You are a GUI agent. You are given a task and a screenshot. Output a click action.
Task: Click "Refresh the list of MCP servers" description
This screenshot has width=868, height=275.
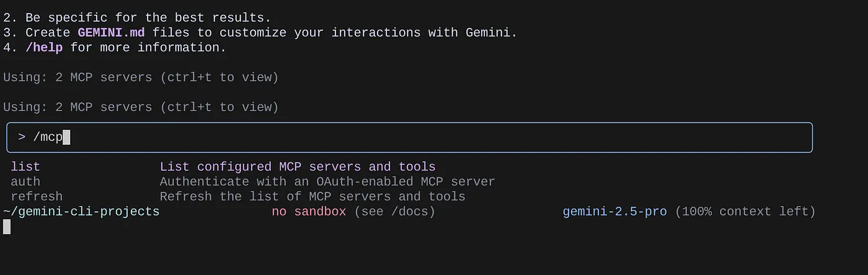coord(312,196)
